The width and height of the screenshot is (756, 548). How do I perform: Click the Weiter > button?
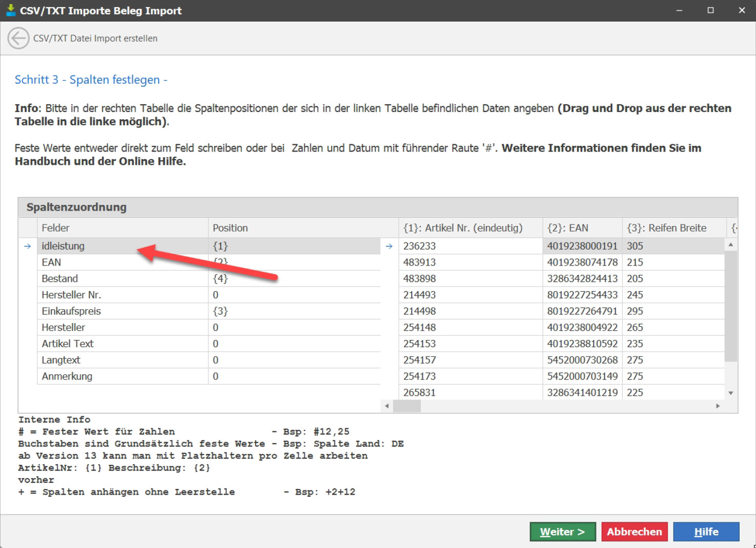(563, 532)
